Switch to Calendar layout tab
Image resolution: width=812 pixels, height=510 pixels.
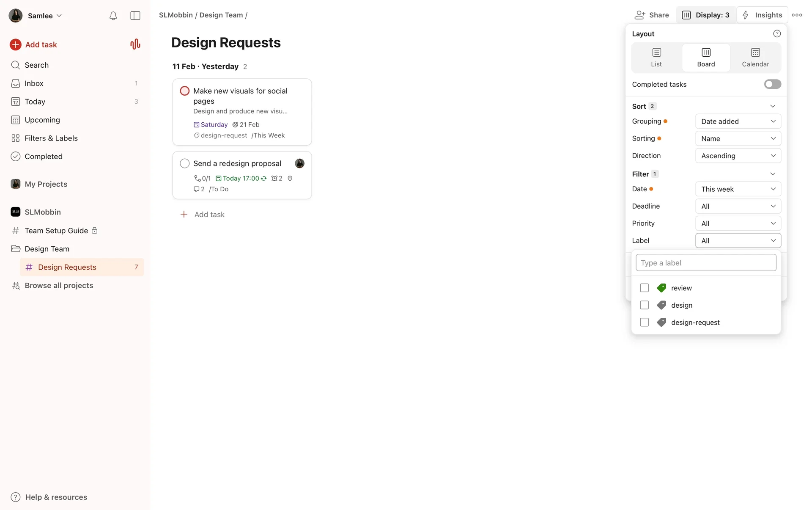(755, 57)
